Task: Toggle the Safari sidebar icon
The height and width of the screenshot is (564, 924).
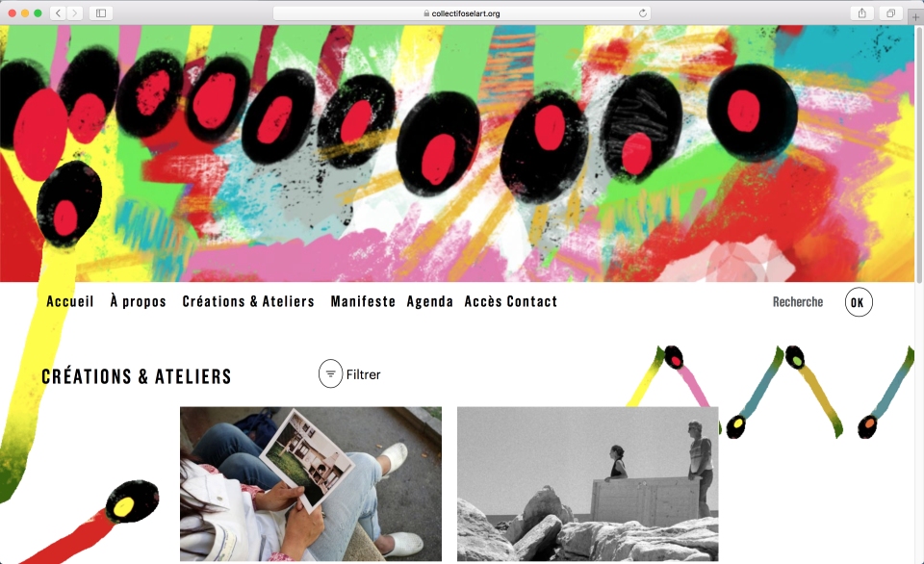Action: tap(101, 13)
